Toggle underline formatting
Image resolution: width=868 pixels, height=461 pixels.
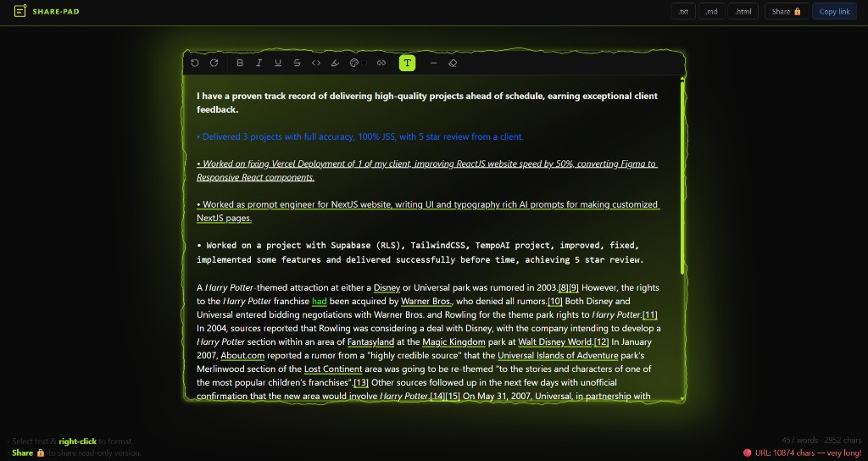pos(277,63)
